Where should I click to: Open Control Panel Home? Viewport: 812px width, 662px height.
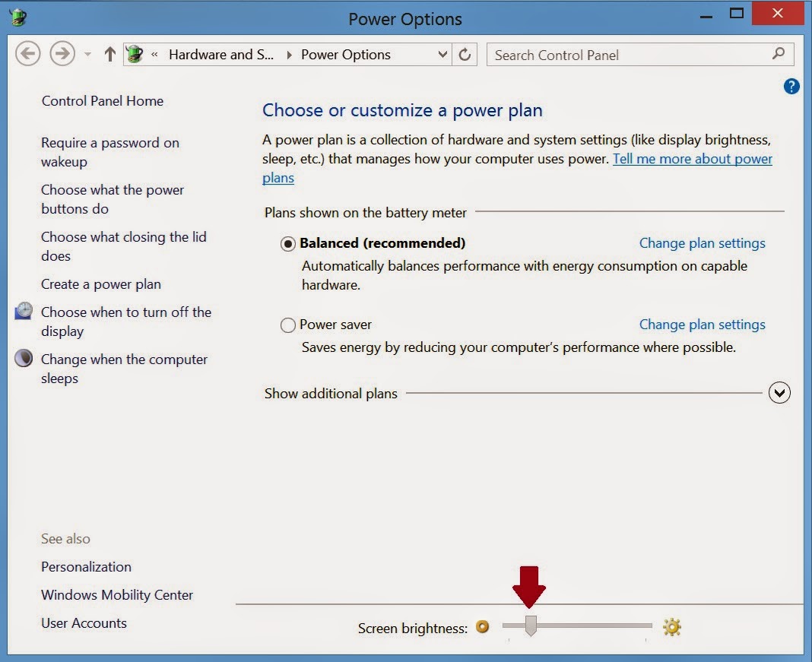[103, 101]
